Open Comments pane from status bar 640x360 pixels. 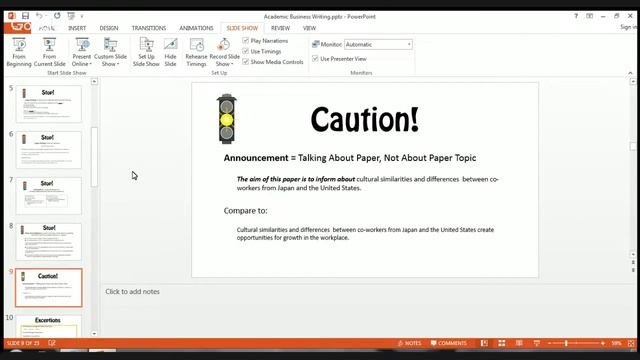pyautogui.click(x=448, y=343)
